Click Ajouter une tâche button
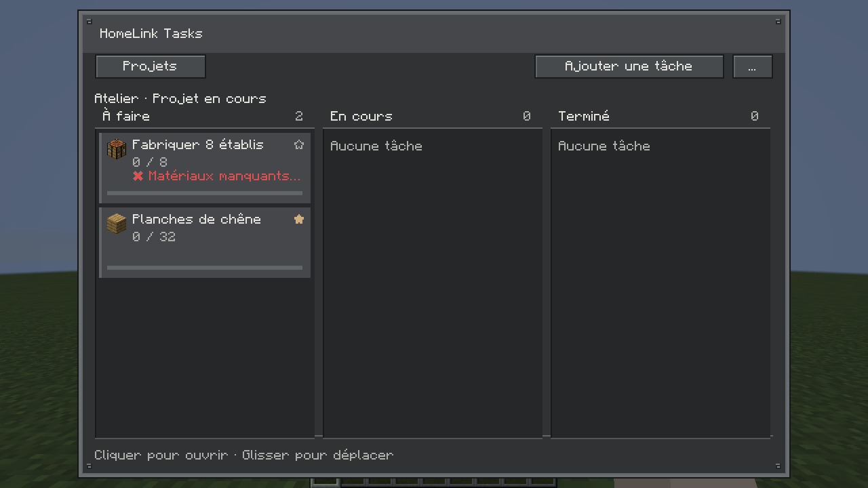The width and height of the screenshot is (868, 488). click(x=629, y=66)
